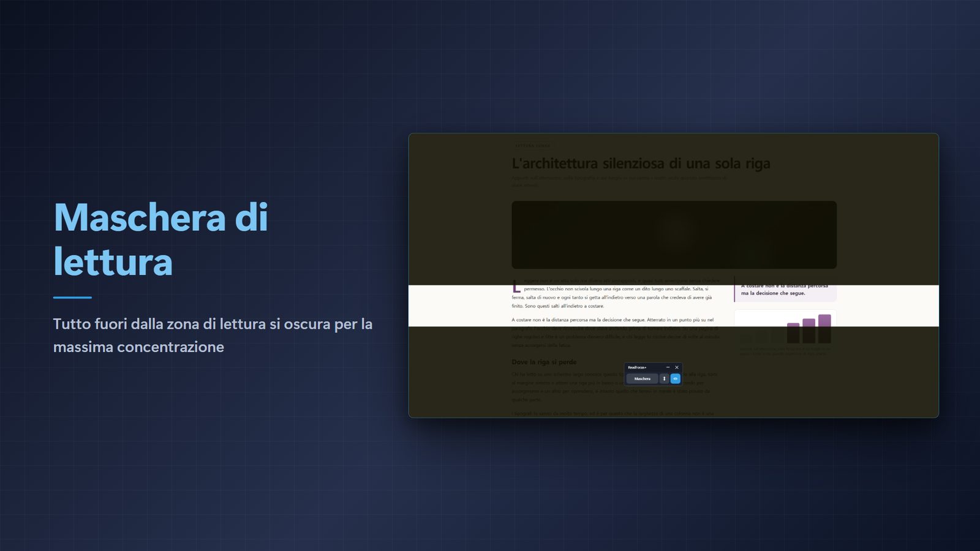Image resolution: width=980 pixels, height=551 pixels.
Task: Click the Maschera mode button
Action: [x=642, y=379]
